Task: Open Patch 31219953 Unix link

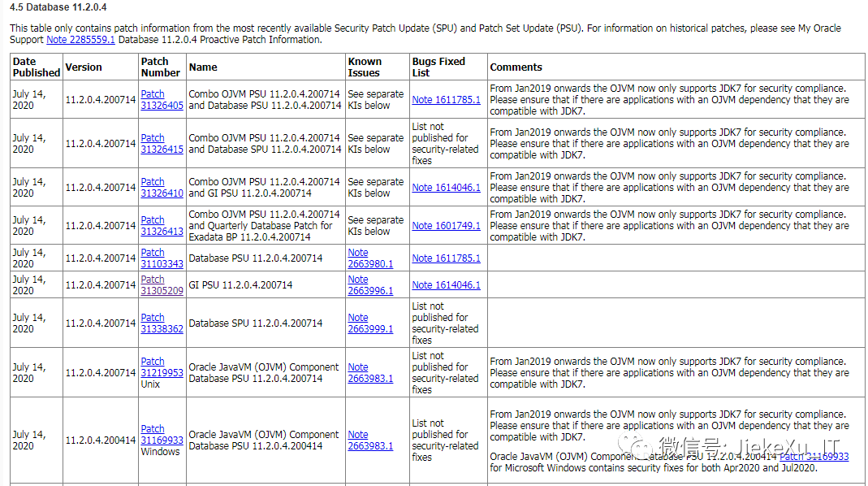Action: pyautogui.click(x=162, y=367)
